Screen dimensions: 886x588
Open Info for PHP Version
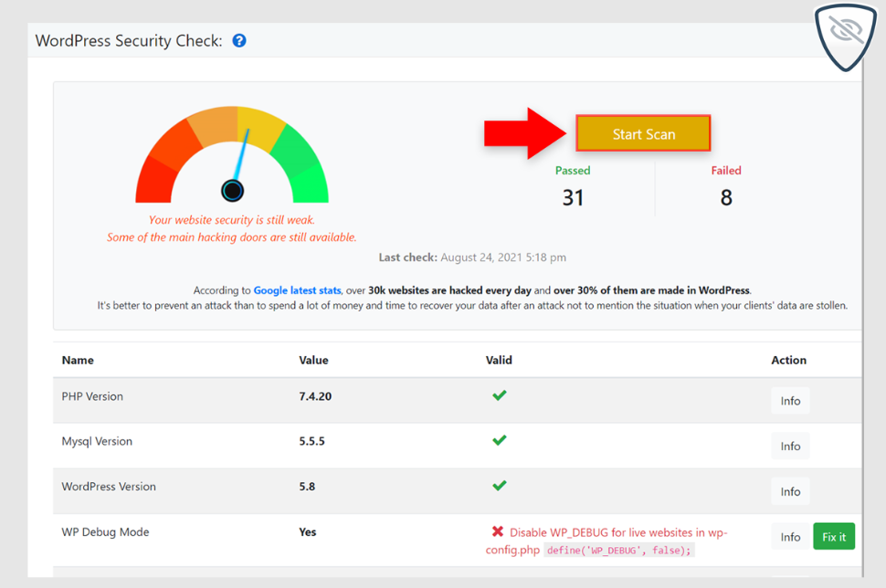789,400
